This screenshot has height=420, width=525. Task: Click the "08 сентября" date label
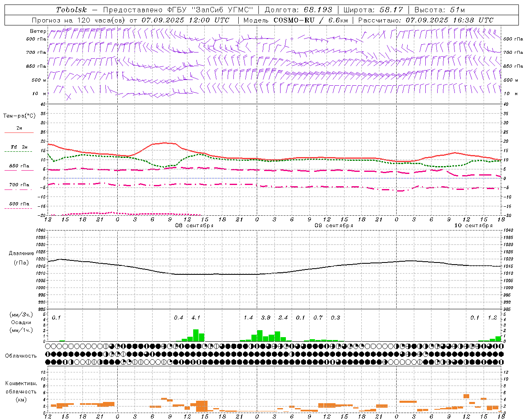(194, 225)
